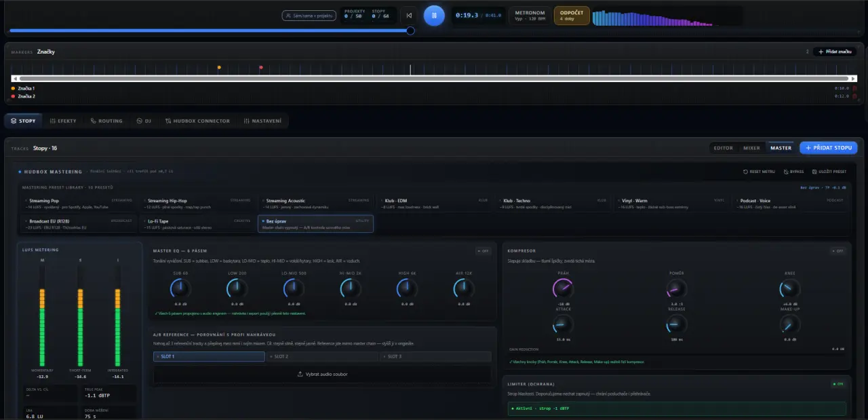Choose the Podcast - Voice preset
868x420 pixels.
pyautogui.click(x=788, y=204)
